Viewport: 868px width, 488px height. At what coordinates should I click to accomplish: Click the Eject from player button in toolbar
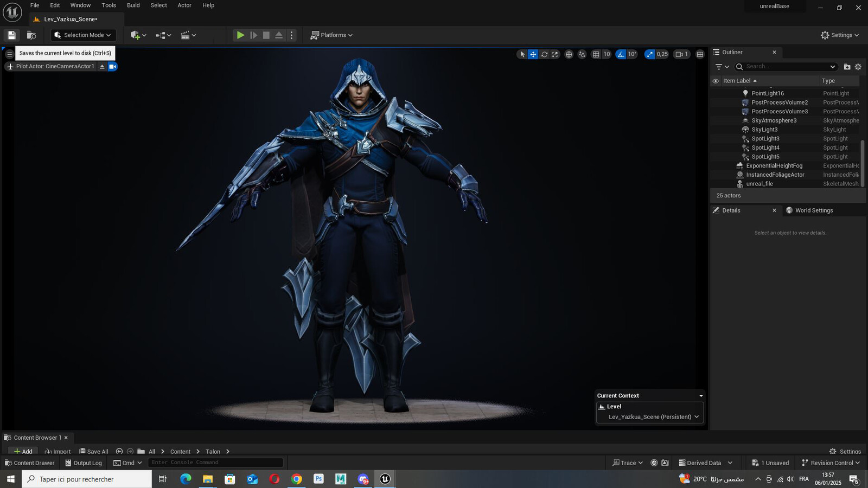279,35
